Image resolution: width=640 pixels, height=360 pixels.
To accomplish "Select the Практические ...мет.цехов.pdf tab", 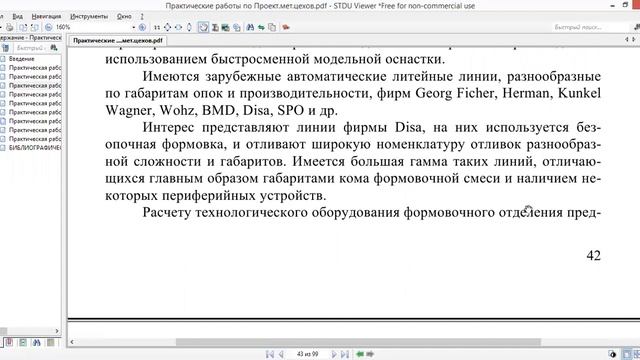I will [118, 40].
